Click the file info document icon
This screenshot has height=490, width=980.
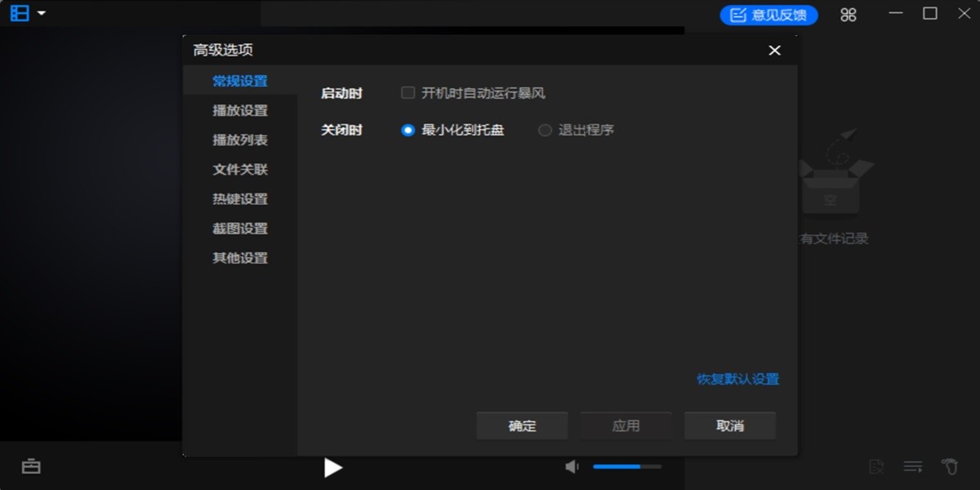click(x=877, y=466)
